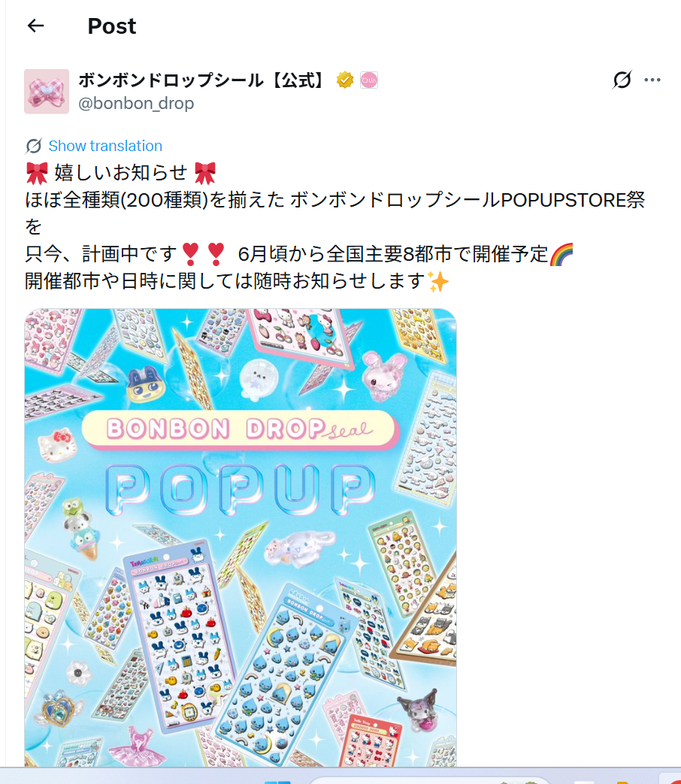Click the double red heart exclamation emoji

click(x=203, y=254)
